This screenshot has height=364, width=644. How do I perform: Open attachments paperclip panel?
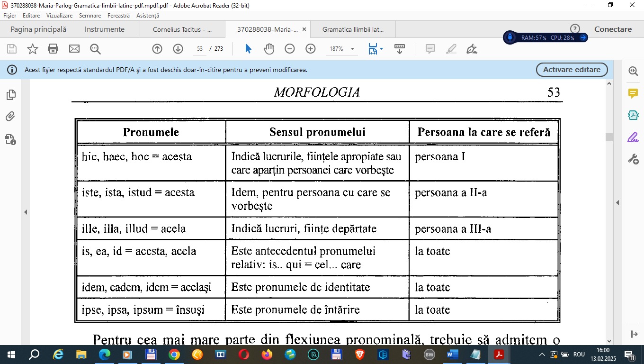[11, 117]
